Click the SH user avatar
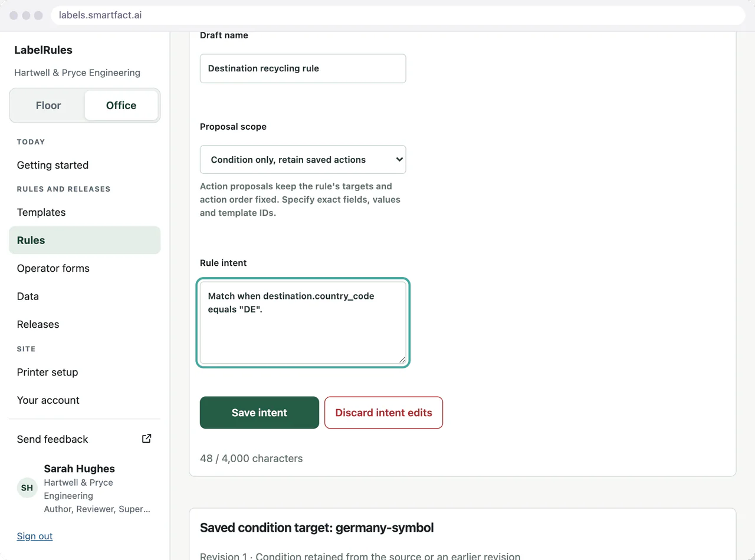 (27, 488)
